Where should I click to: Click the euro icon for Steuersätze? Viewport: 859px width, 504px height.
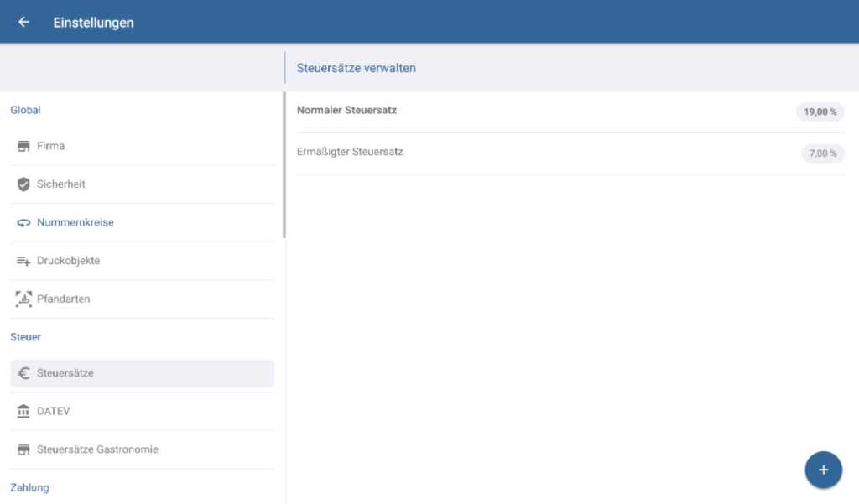[x=23, y=373]
